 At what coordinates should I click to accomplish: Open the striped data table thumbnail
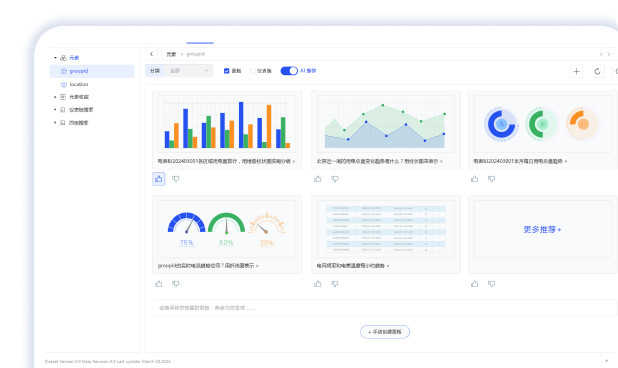click(x=385, y=229)
